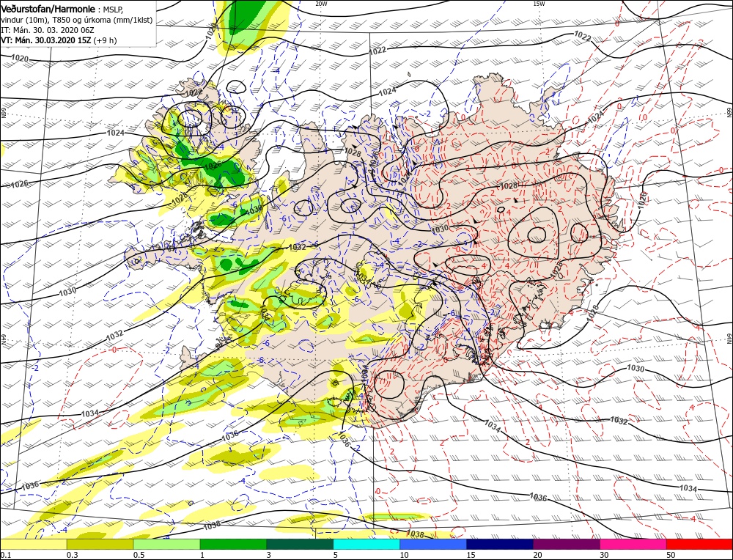Click the olive 0.3–0.5 precipitation legend swatch
The width and height of the screenshot is (733, 560).
[100, 544]
